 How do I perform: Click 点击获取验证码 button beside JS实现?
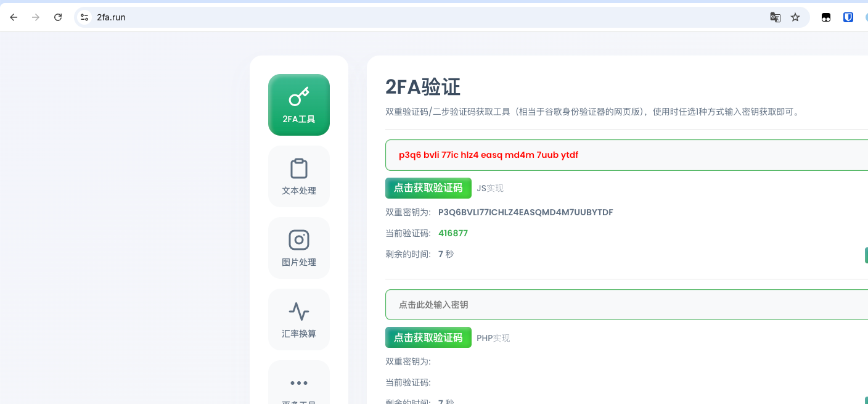pyautogui.click(x=428, y=188)
